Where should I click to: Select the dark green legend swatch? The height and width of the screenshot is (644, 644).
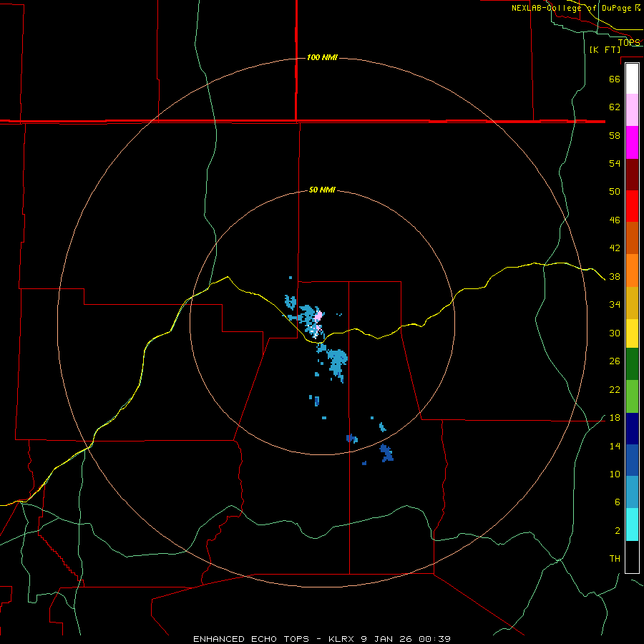632,364
